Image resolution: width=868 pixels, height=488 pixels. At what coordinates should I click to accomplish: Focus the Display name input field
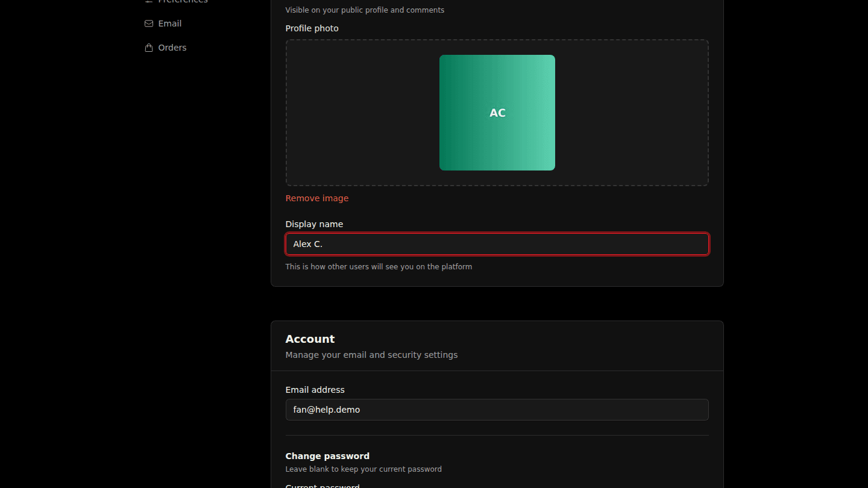497,244
